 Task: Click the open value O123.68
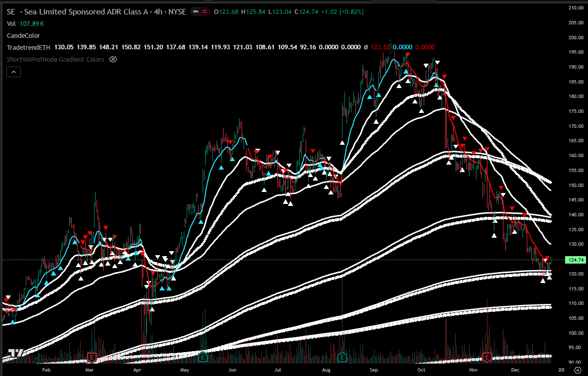click(x=226, y=11)
